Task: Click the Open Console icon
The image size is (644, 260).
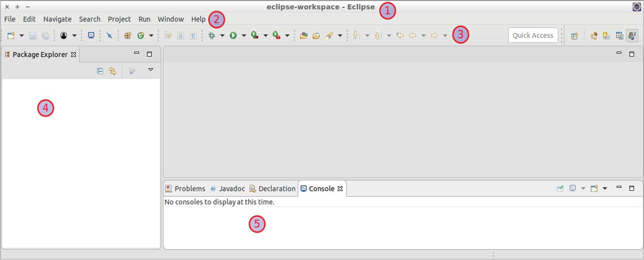Action: pos(594,188)
